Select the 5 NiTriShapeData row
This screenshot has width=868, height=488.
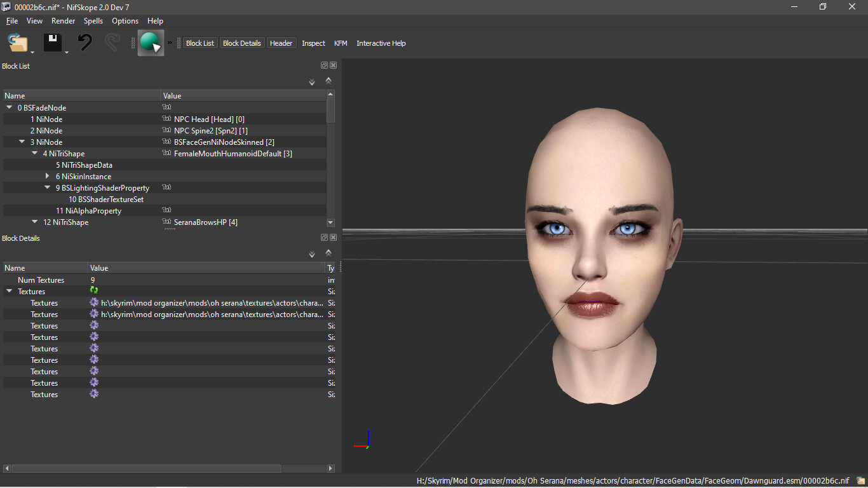[x=165, y=165]
